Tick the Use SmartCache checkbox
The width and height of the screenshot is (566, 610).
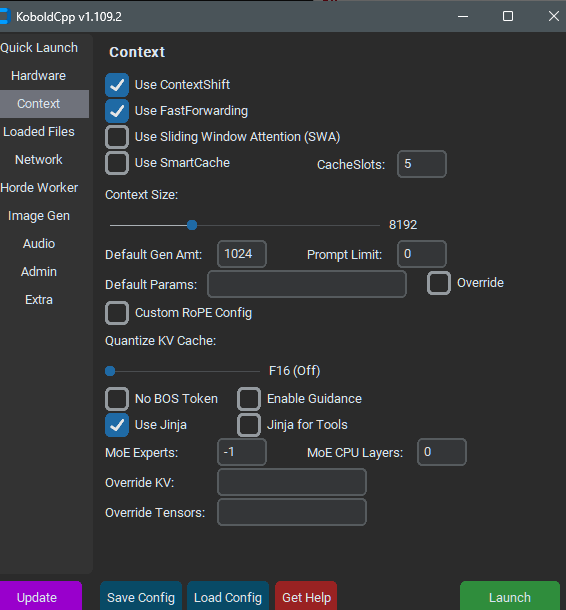[x=117, y=163]
